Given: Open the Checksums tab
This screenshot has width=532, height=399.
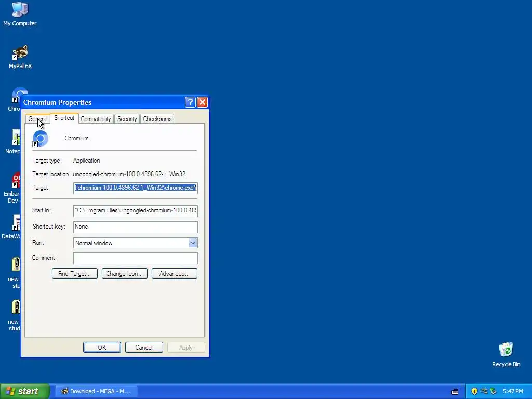Looking at the screenshot, I should (157, 119).
